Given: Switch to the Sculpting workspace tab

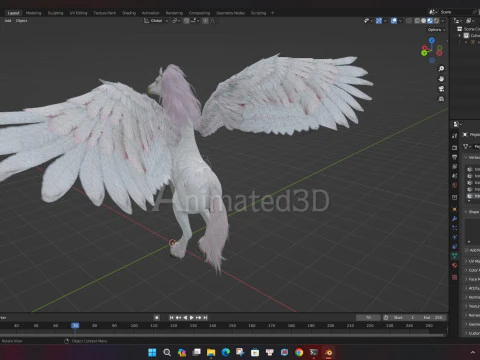Looking at the screenshot, I should [55, 13].
